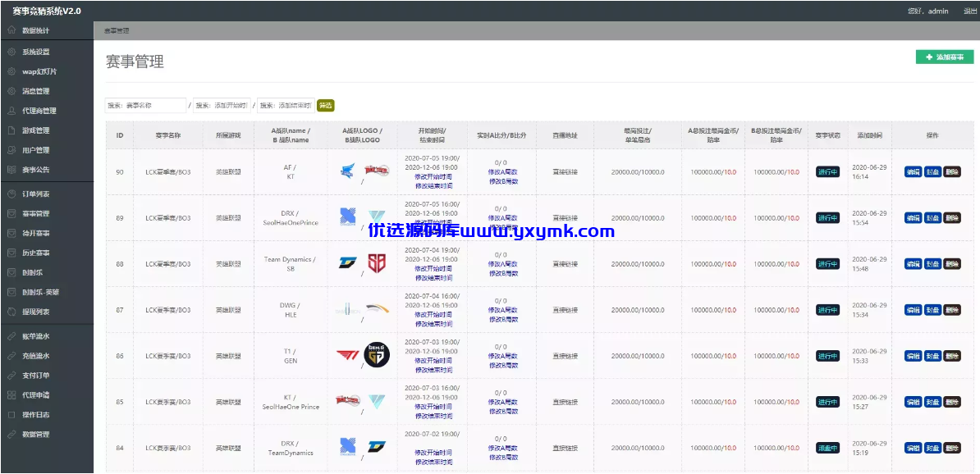Click the clock icon beside 订单列表
This screenshot has height=474, width=980.
pos(11,194)
